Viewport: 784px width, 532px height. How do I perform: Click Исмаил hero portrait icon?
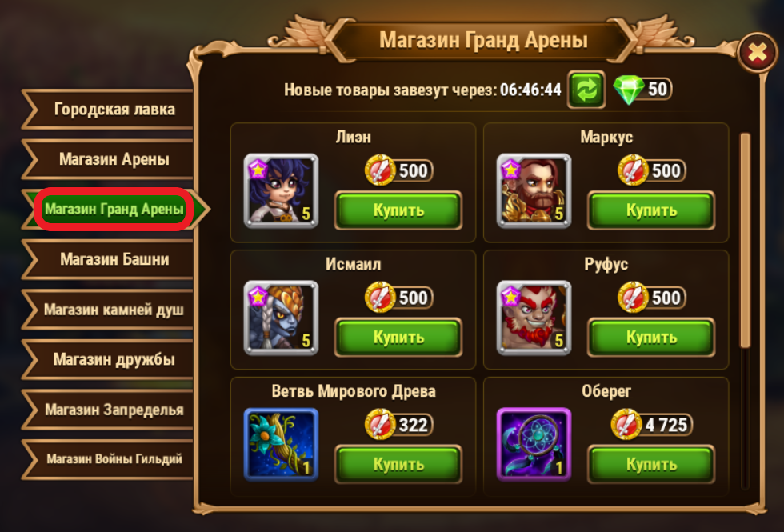281,318
